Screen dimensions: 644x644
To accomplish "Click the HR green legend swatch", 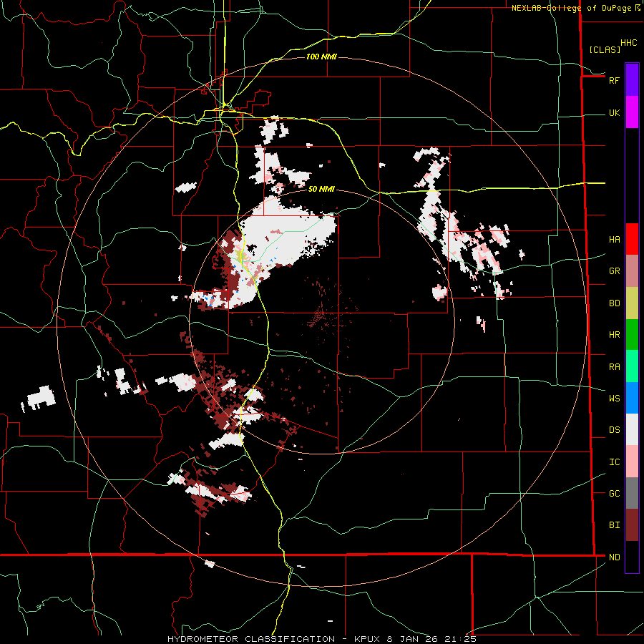I will coord(632,335).
